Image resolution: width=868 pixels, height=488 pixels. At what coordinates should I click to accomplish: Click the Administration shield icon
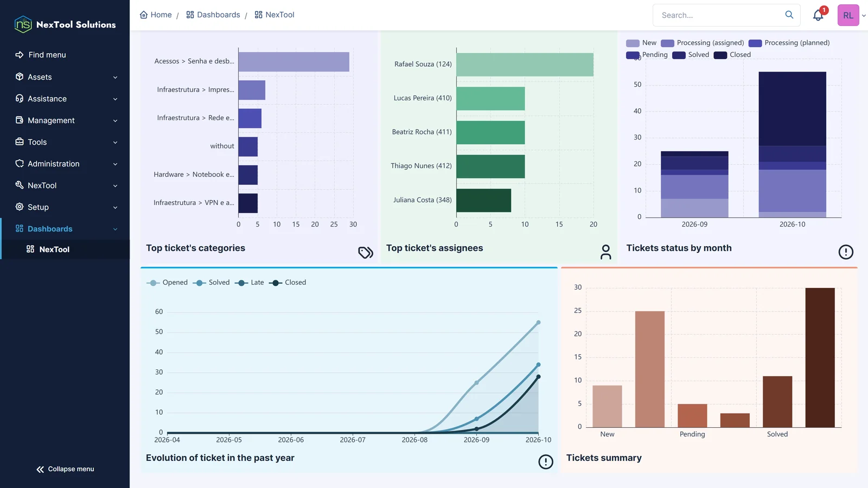(x=20, y=163)
